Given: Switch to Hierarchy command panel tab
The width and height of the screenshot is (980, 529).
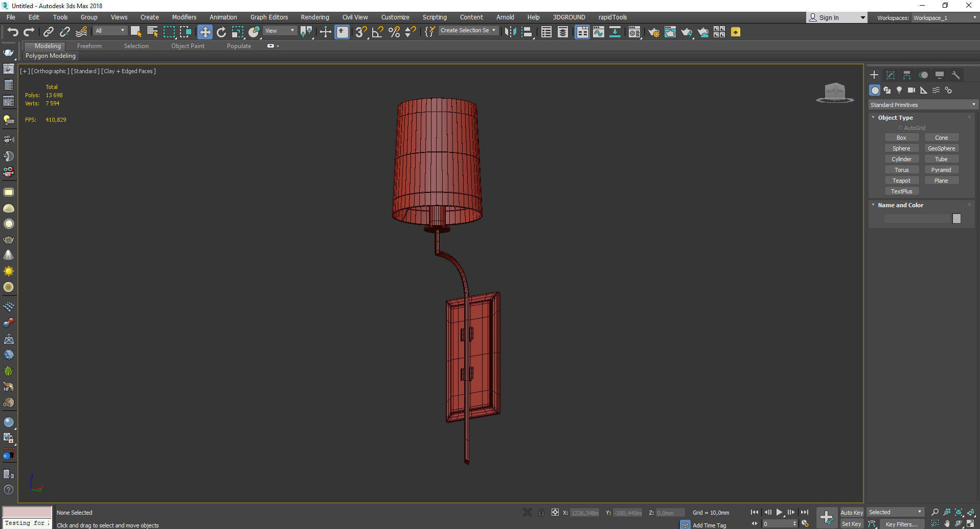Looking at the screenshot, I should pos(907,75).
